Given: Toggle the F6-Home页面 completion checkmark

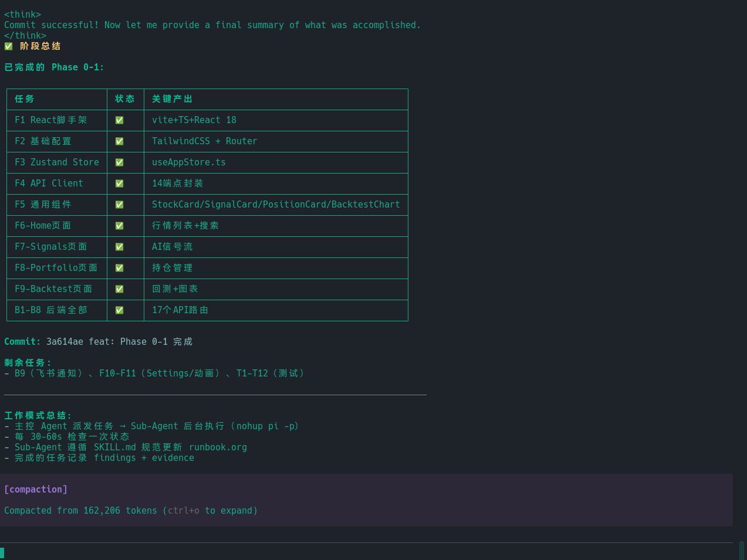Looking at the screenshot, I should pyautogui.click(x=119, y=226).
